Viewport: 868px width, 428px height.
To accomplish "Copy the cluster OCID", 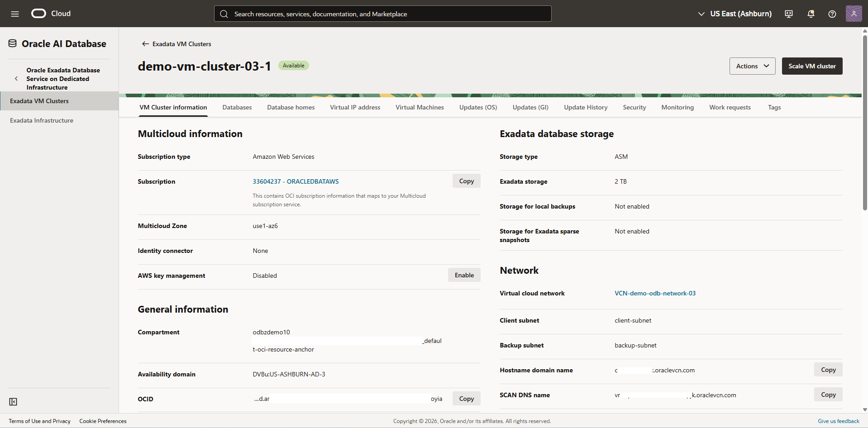I will pos(467,399).
